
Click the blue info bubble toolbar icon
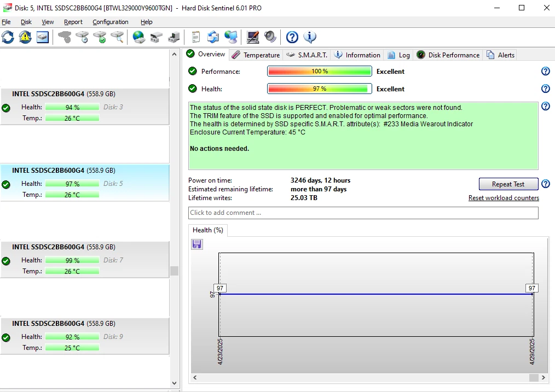pos(310,37)
